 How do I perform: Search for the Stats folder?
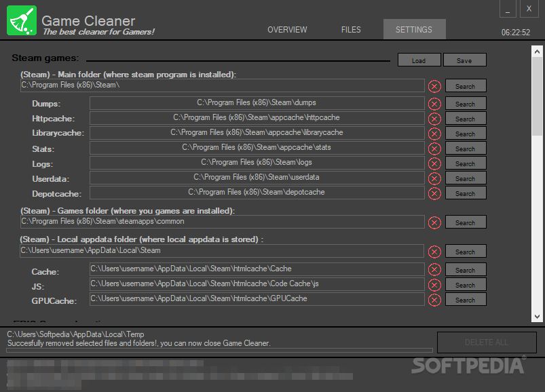pyautogui.click(x=466, y=149)
